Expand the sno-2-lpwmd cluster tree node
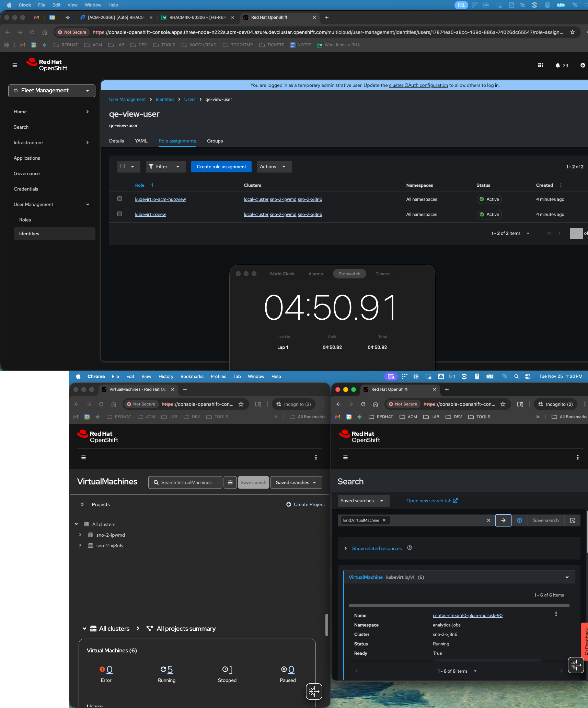588x708 pixels. click(x=80, y=535)
